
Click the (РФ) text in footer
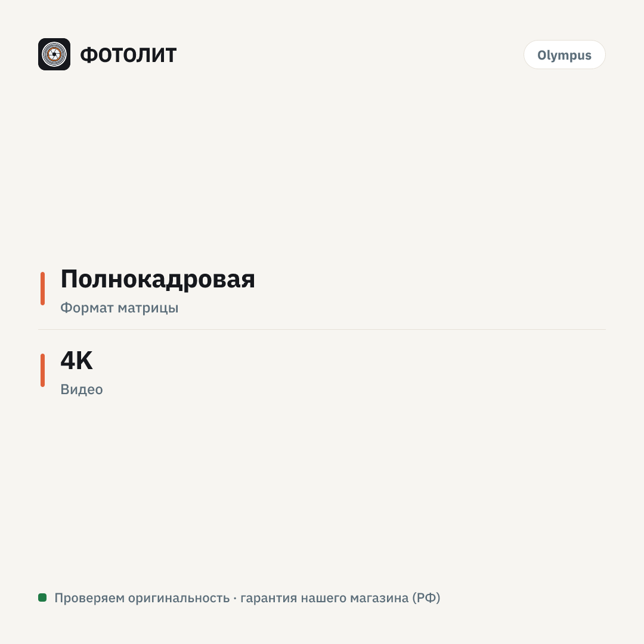tap(426, 597)
